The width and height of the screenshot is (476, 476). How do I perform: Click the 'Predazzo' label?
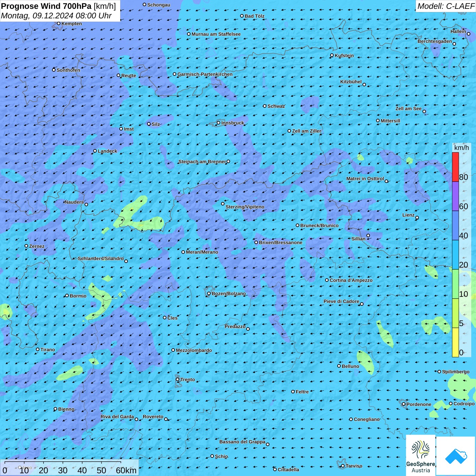(235, 326)
